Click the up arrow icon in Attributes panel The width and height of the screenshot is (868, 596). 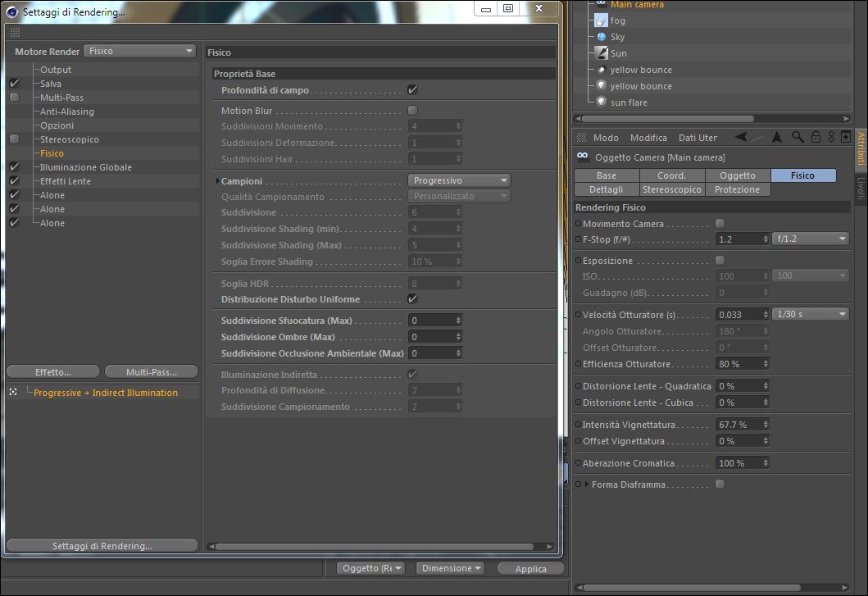click(777, 137)
